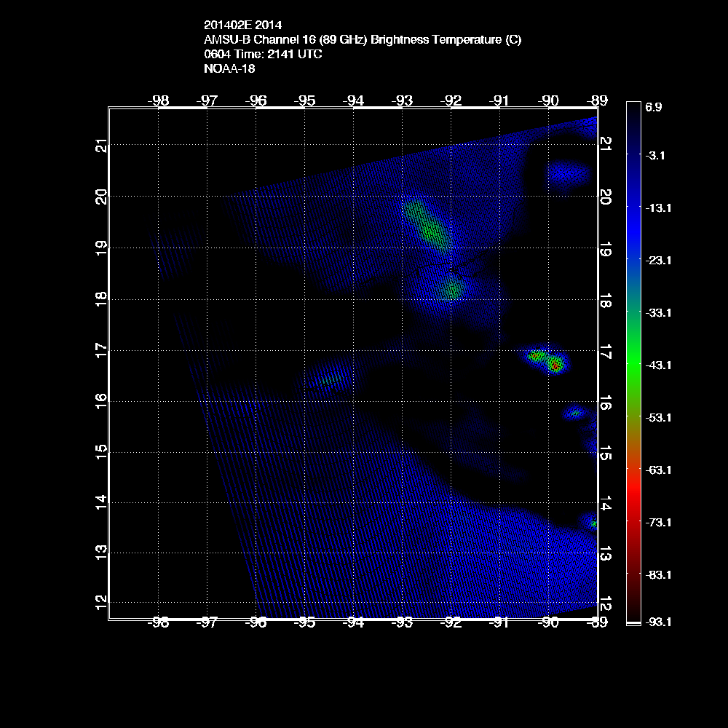Click the green patch near -92, 18

coord(453,289)
